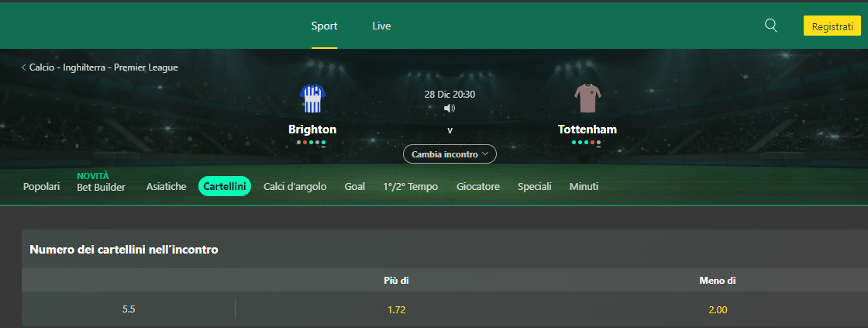Screen dimensions: 868x328
Task: Click the yellow Registrati button
Action: point(833,26)
